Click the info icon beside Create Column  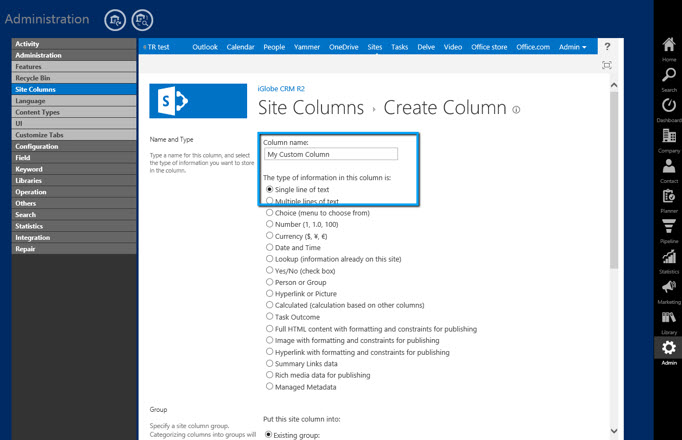click(516, 110)
